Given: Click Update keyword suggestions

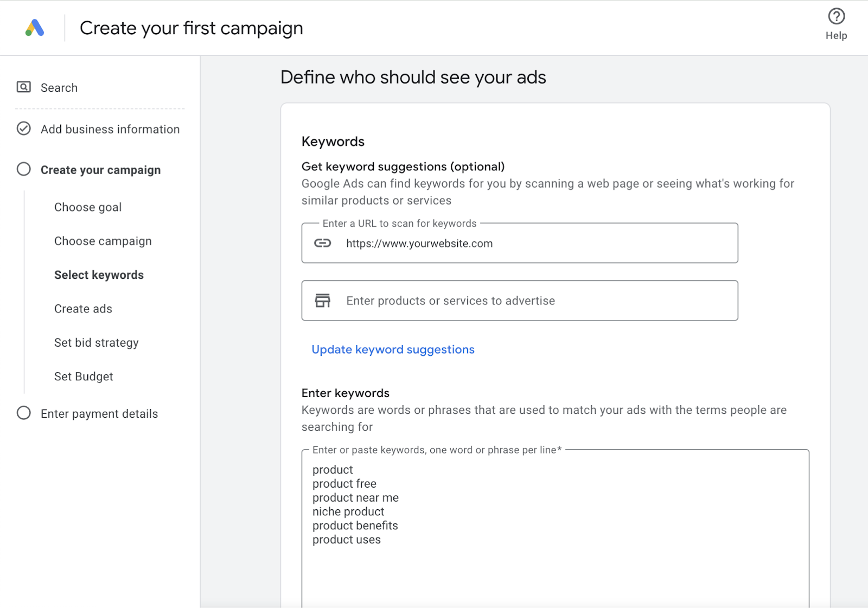Looking at the screenshot, I should pos(392,349).
